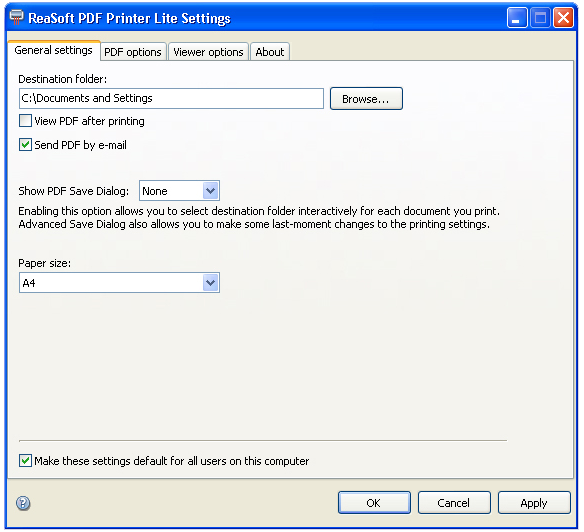Open the Viewer options tab

[x=208, y=52]
